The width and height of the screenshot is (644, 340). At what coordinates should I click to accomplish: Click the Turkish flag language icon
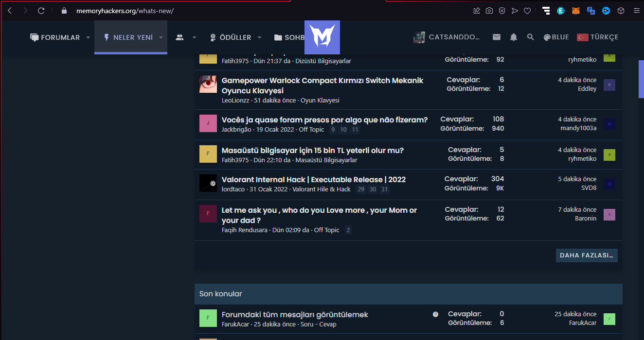tap(582, 37)
